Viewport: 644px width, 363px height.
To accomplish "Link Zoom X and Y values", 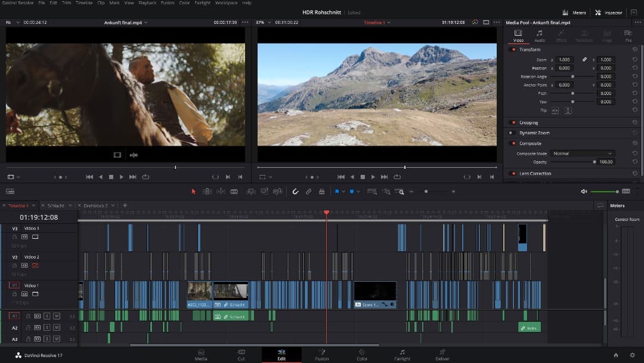I will coord(584,60).
